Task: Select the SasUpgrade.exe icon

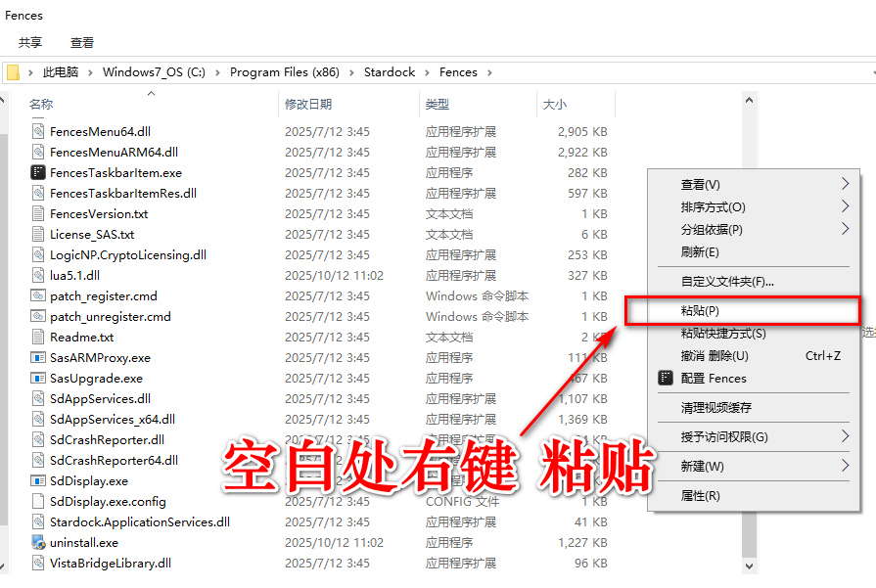Action: (37, 378)
